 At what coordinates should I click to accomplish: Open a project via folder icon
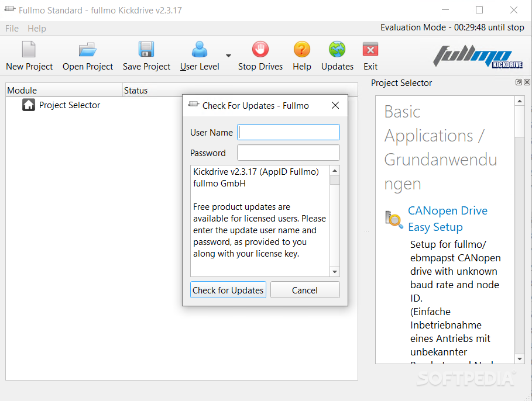[88, 50]
